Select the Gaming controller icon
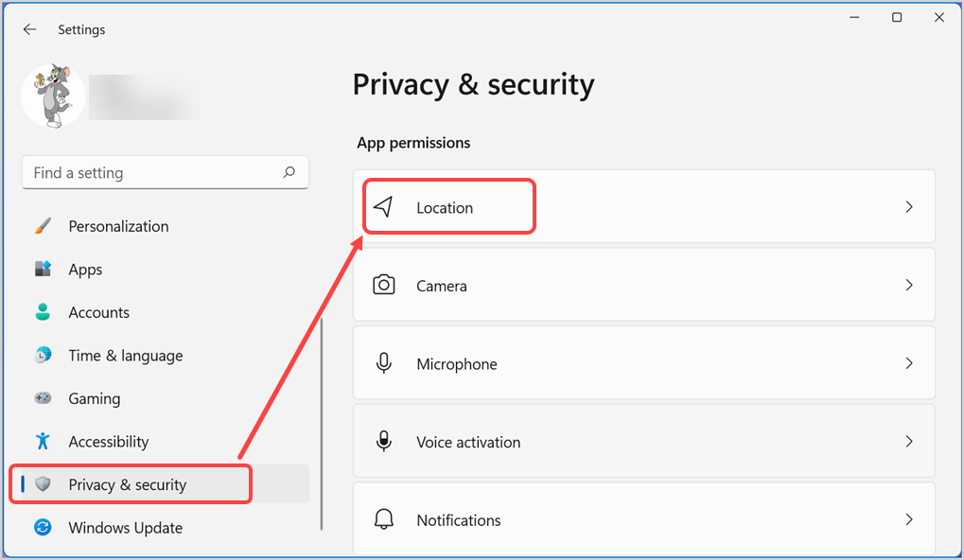This screenshot has width=964, height=560. tap(44, 398)
